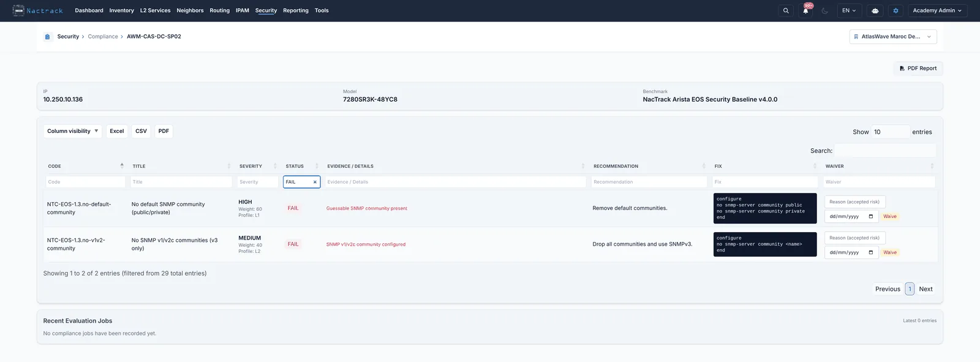980x362 pixels.
Task: Export table to Excel
Action: tap(116, 131)
